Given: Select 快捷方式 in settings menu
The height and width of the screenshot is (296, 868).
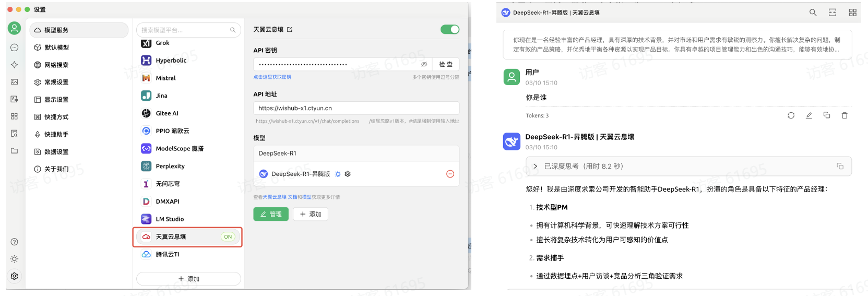Looking at the screenshot, I should pyautogui.click(x=79, y=117).
